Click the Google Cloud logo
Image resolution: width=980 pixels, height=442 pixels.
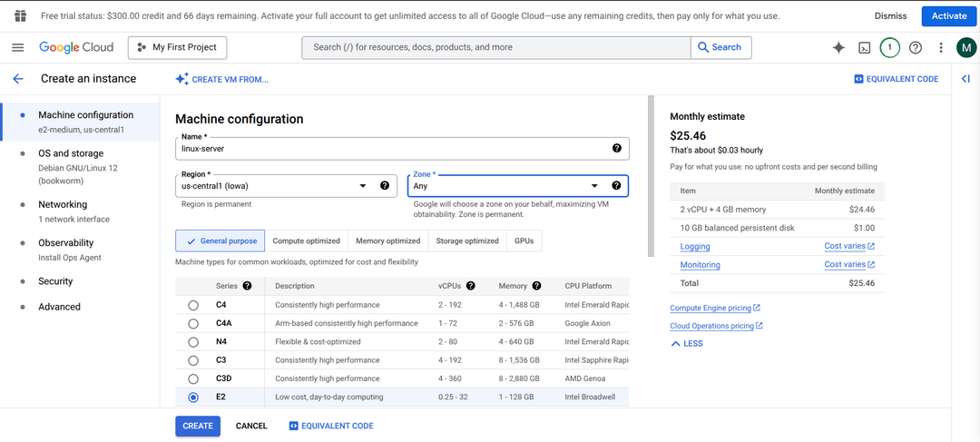[x=76, y=47]
